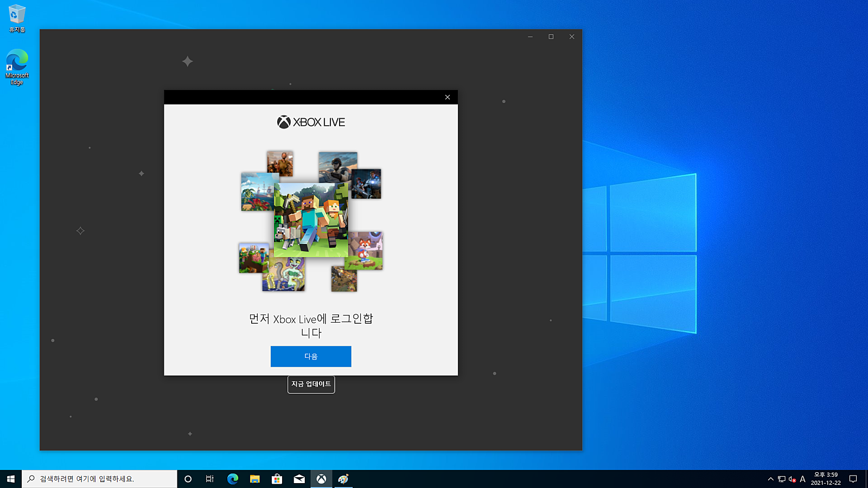
Task: Toggle the IME input mode indicator
Action: point(803,479)
